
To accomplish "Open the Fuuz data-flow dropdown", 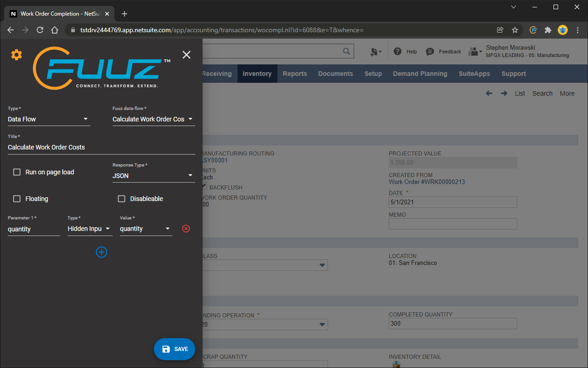I will (x=190, y=119).
